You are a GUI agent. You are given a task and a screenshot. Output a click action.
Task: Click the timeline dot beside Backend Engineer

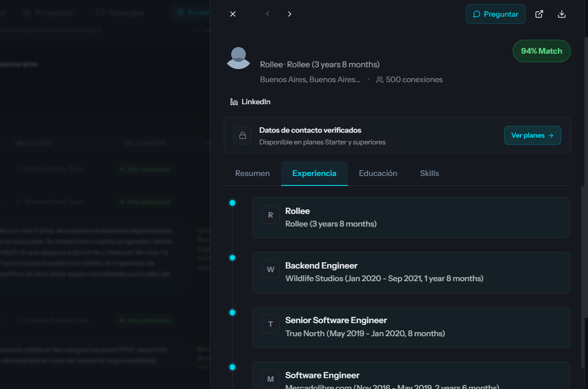click(x=232, y=258)
